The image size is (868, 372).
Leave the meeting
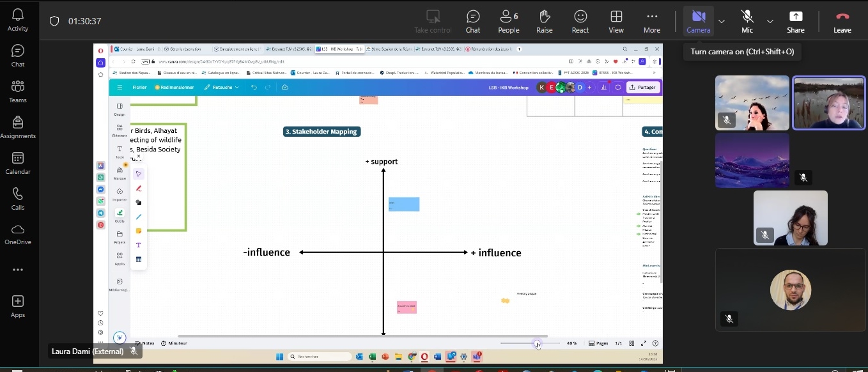(x=842, y=21)
